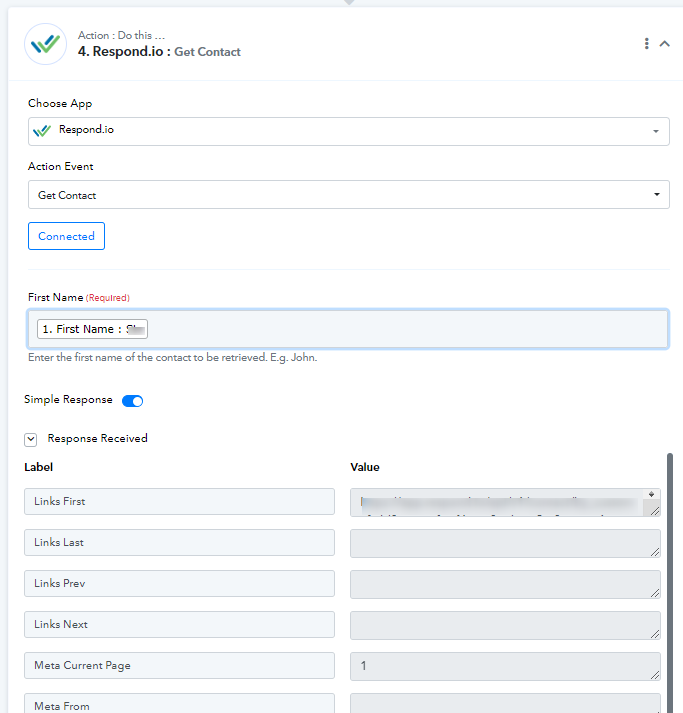Click the Connected button

[66, 236]
